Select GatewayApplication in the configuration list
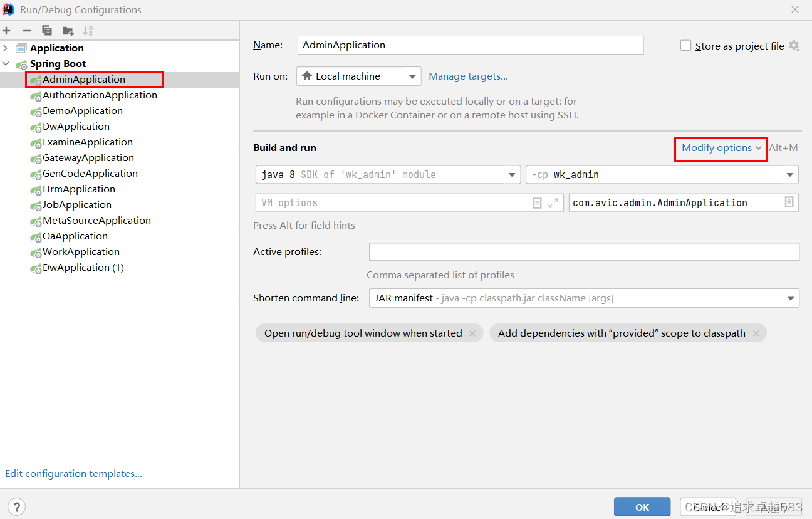This screenshot has height=519, width=812. tap(88, 158)
